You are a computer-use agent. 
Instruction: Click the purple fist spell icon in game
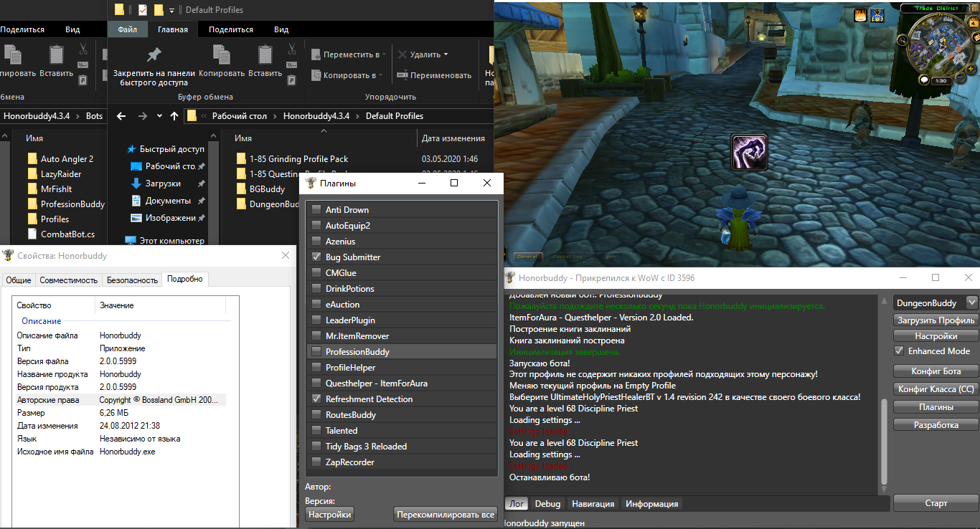click(750, 151)
